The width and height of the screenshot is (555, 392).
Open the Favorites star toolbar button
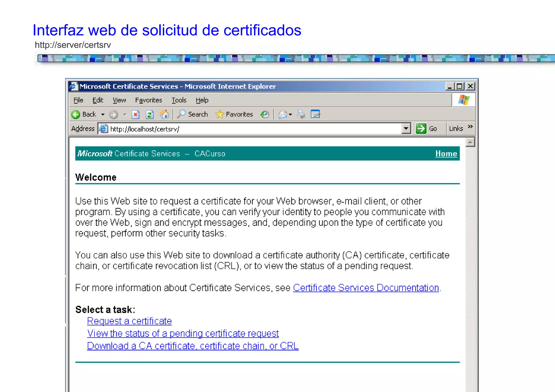pyautogui.click(x=234, y=114)
